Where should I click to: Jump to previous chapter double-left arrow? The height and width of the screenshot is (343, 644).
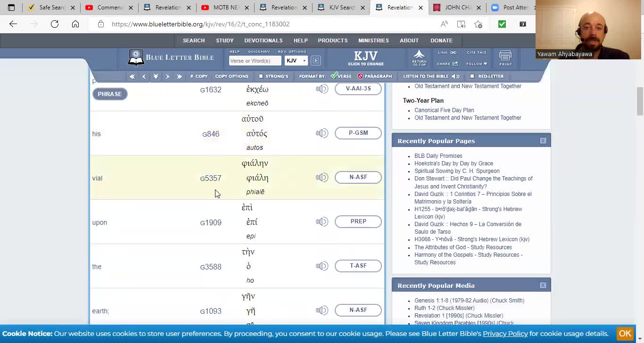pyautogui.click(x=132, y=76)
